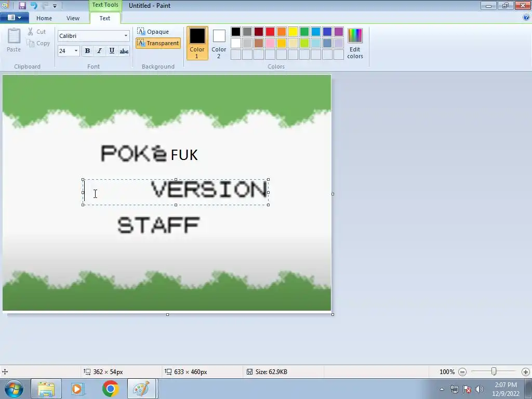Click the canvas bottom-right corner resize handle
The image size is (532, 399).
point(332,314)
